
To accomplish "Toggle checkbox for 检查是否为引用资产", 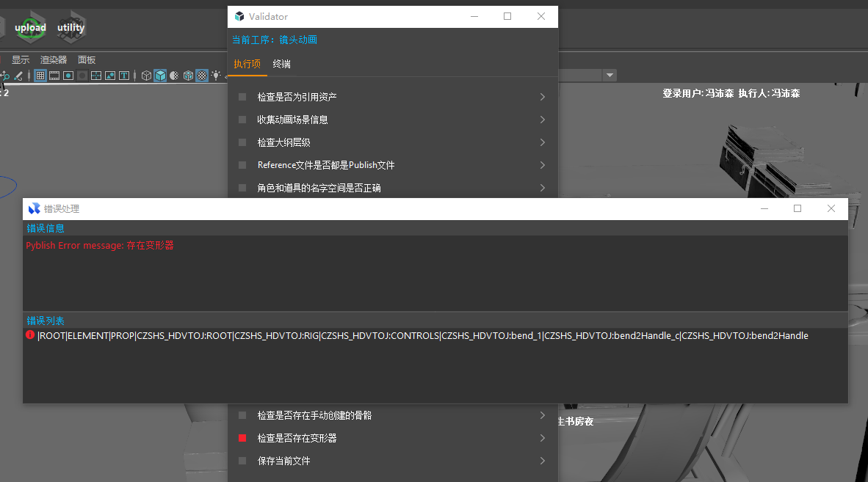I will [x=242, y=97].
